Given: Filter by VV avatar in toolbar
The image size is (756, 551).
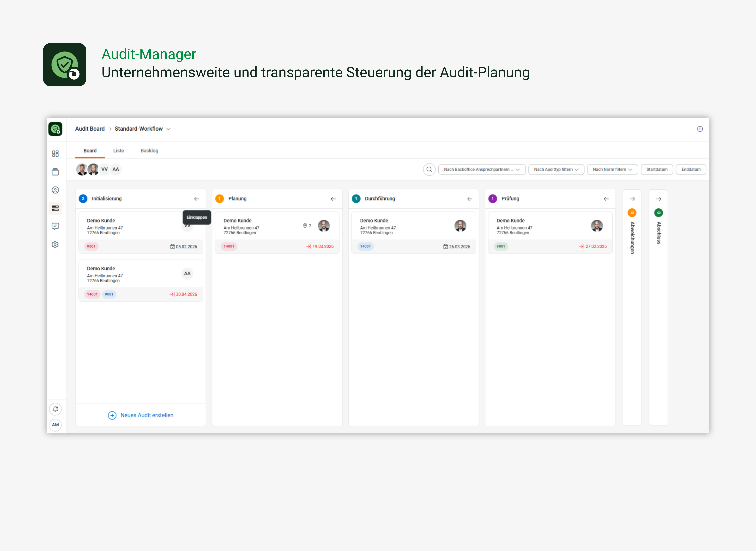Looking at the screenshot, I should (104, 169).
